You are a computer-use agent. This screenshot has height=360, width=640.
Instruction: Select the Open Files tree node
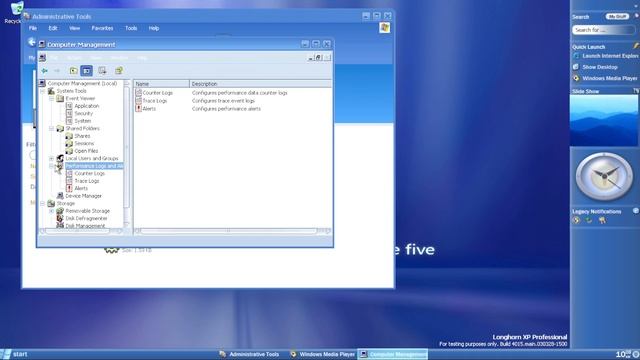[x=86, y=151]
